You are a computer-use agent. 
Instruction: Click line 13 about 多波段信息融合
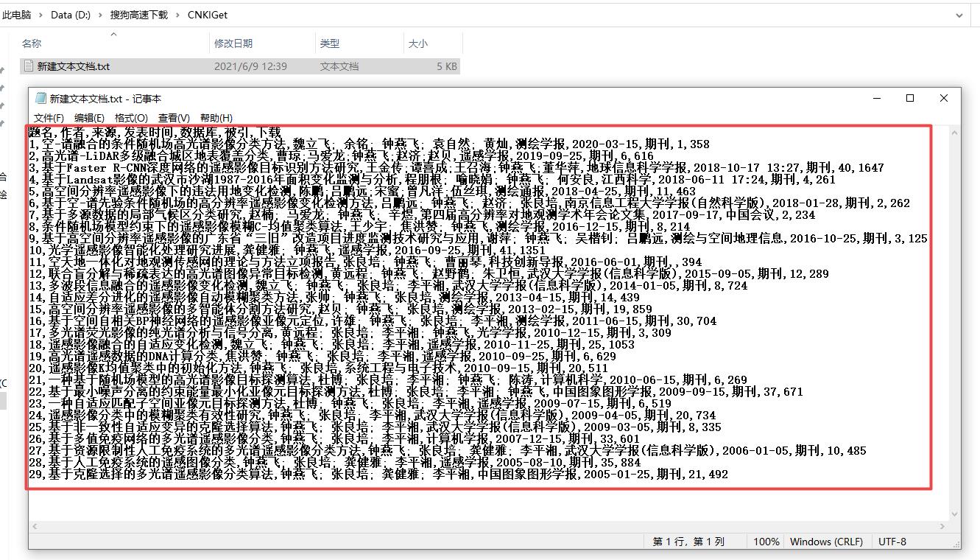388,286
